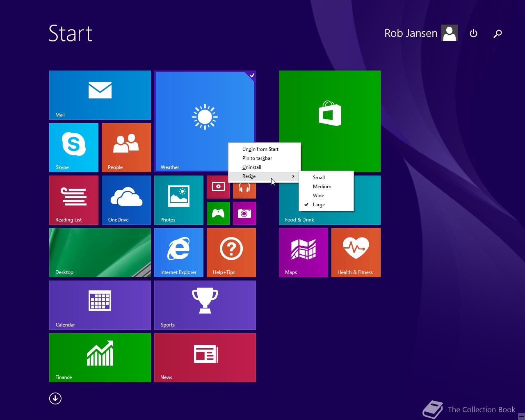Open the Mail tile
Screen dimensions: 525x420
click(100, 95)
